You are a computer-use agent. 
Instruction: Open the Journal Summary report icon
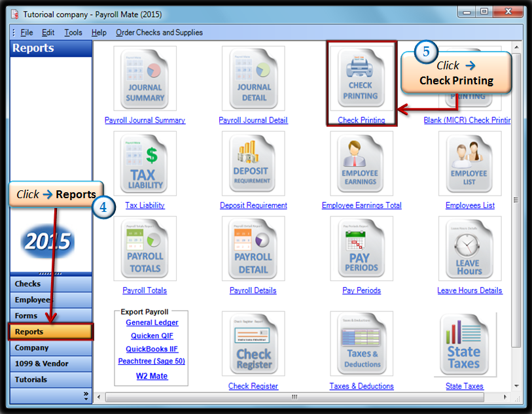click(145, 78)
